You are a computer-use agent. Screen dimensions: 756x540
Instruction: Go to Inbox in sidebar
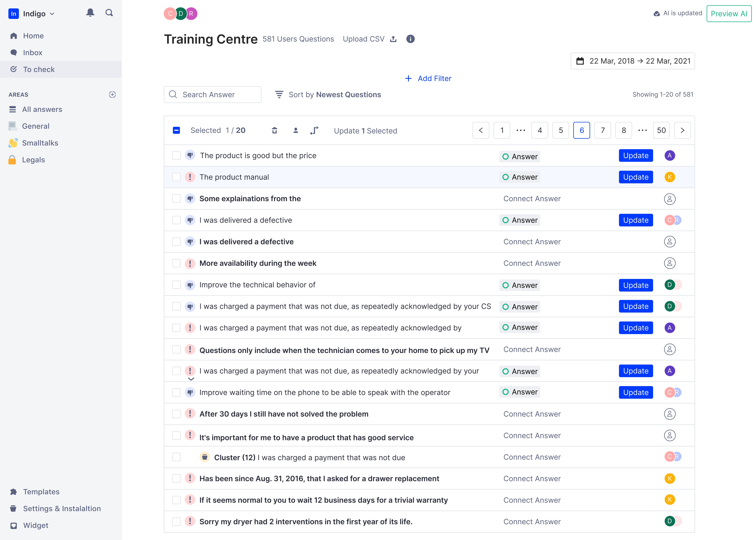pyautogui.click(x=33, y=53)
